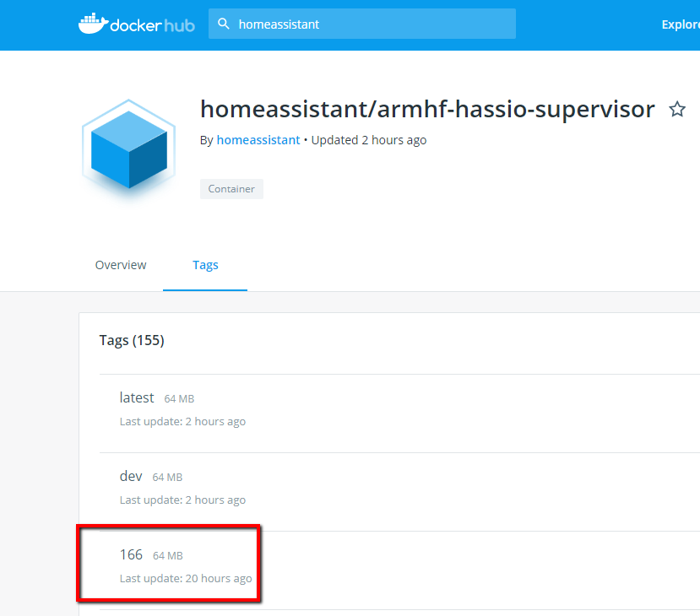Screen dimensions: 700x616
Task: Open the 'latest' tag entry
Action: 137,397
